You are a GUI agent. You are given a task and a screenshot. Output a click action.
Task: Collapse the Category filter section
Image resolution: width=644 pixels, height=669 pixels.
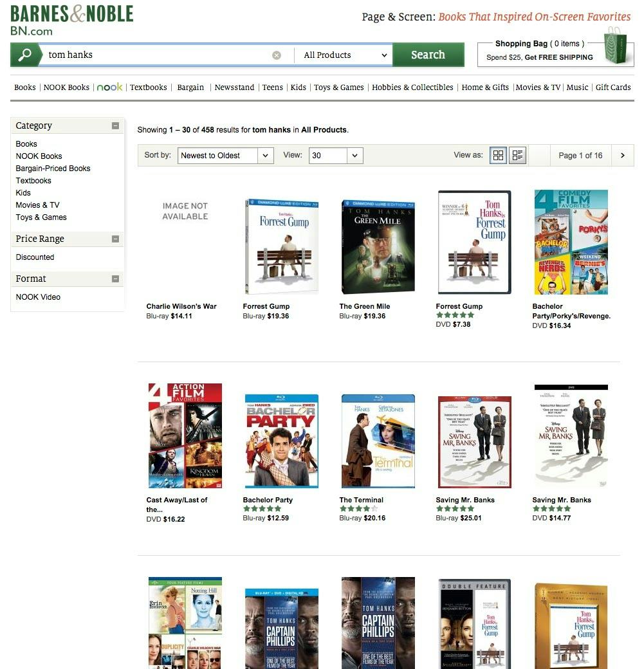[x=115, y=126]
